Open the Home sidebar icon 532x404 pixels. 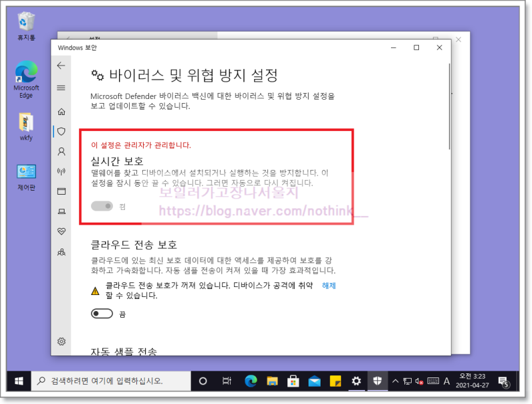[x=61, y=112]
